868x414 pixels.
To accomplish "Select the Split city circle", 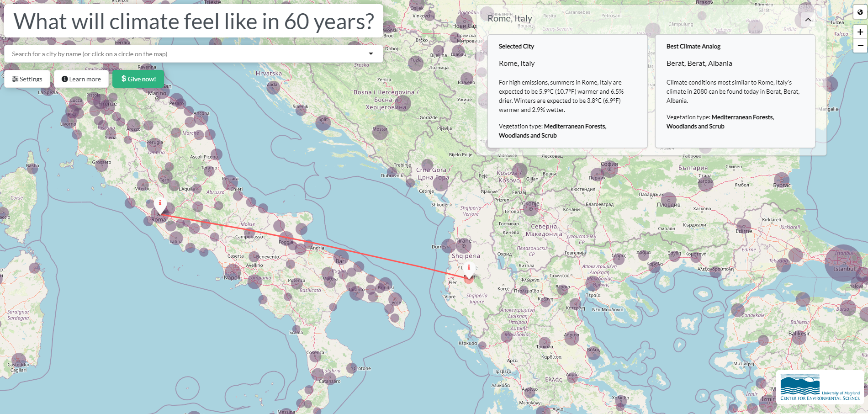I will (x=323, y=123).
